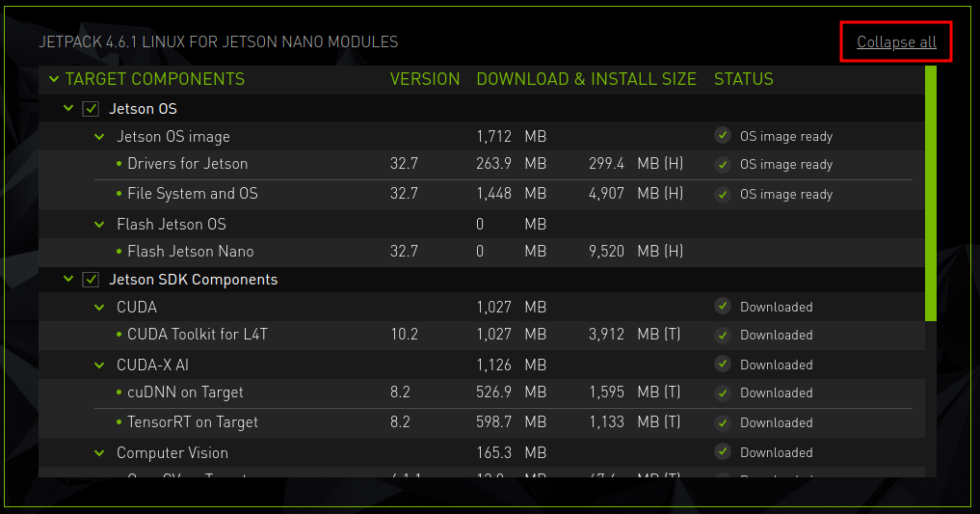Select the cuDNN on Target text
Image resolution: width=980 pixels, height=514 pixels.
[x=185, y=392]
